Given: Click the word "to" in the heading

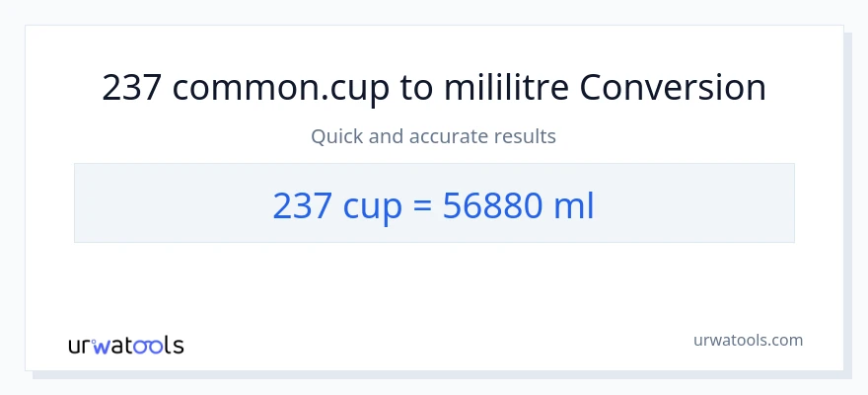Looking at the screenshot, I should (416, 88).
